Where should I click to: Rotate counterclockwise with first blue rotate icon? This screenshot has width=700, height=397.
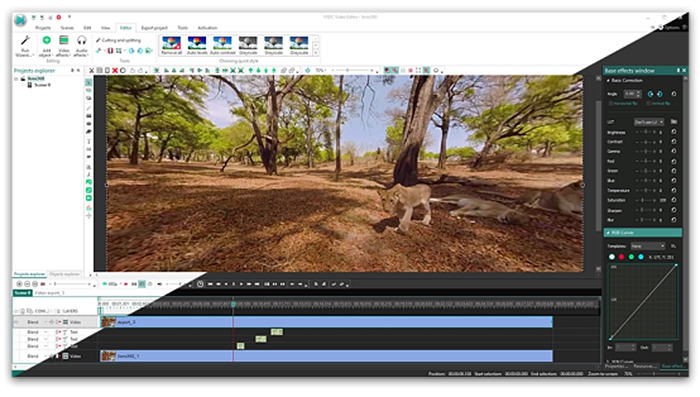click(650, 94)
